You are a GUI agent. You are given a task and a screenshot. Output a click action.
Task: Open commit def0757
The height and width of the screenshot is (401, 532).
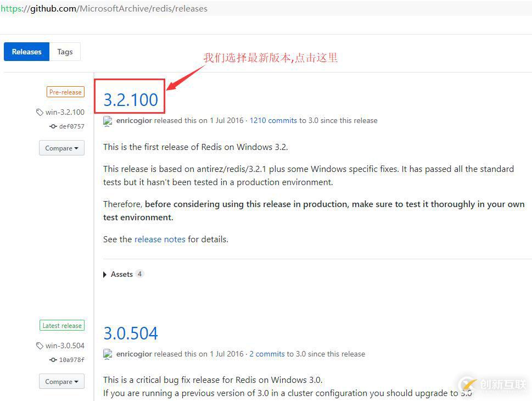click(71, 126)
